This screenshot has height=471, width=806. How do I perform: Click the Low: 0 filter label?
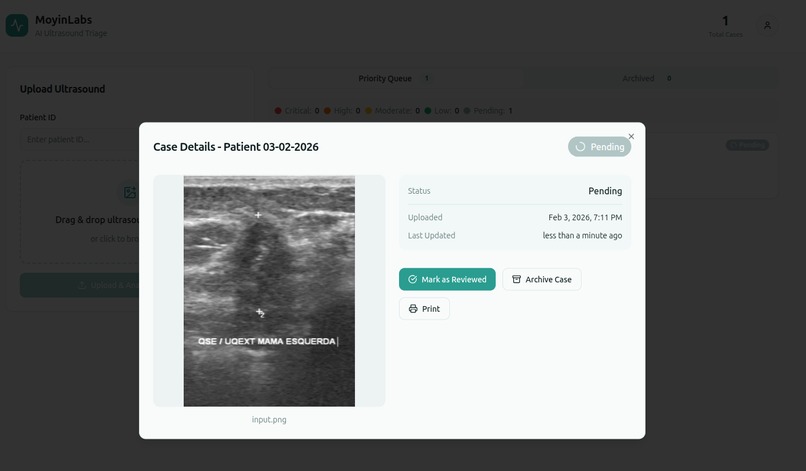tap(442, 111)
